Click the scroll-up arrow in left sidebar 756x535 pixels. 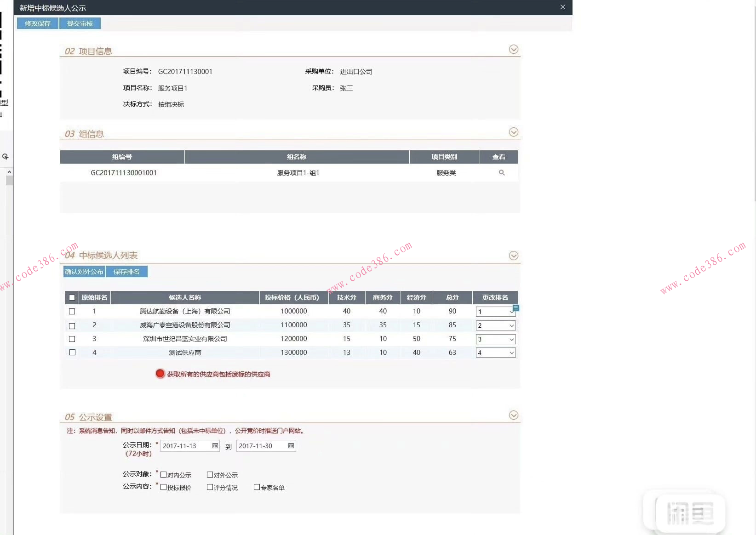tap(9, 172)
